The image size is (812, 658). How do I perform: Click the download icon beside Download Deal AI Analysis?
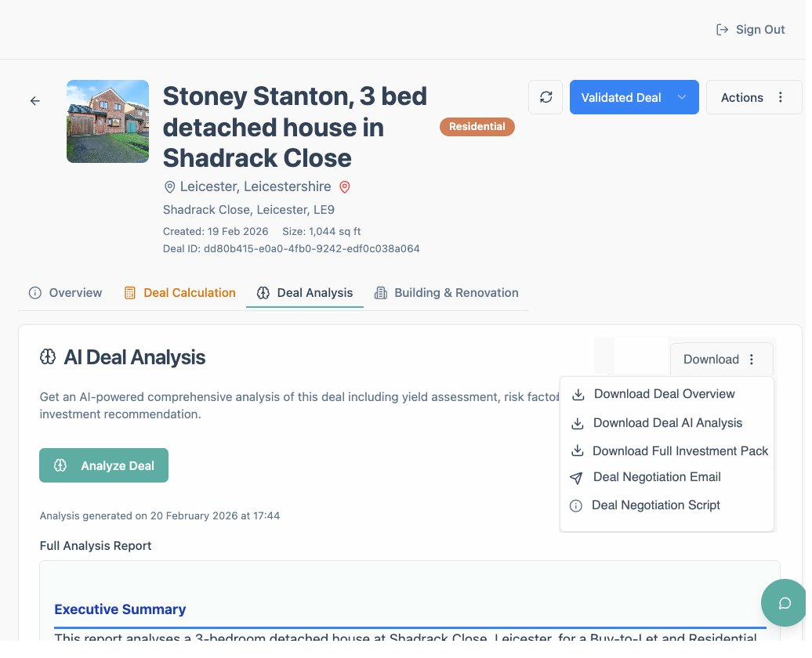point(578,423)
